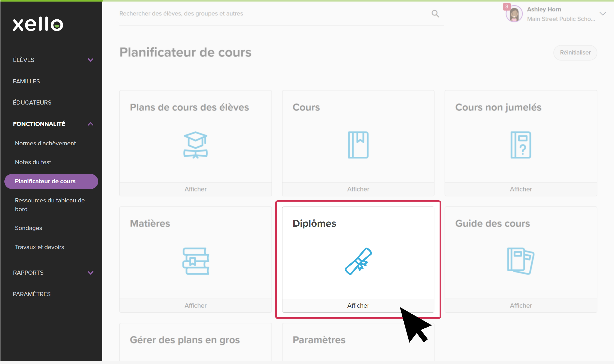Click Afficher under Plans de cours des élèves
The height and width of the screenshot is (364, 614).
click(x=196, y=189)
